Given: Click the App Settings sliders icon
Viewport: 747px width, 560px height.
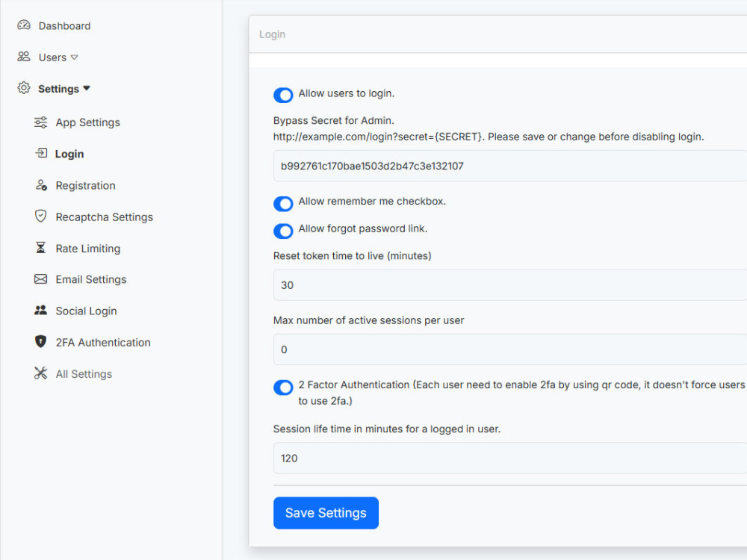Looking at the screenshot, I should 41,122.
